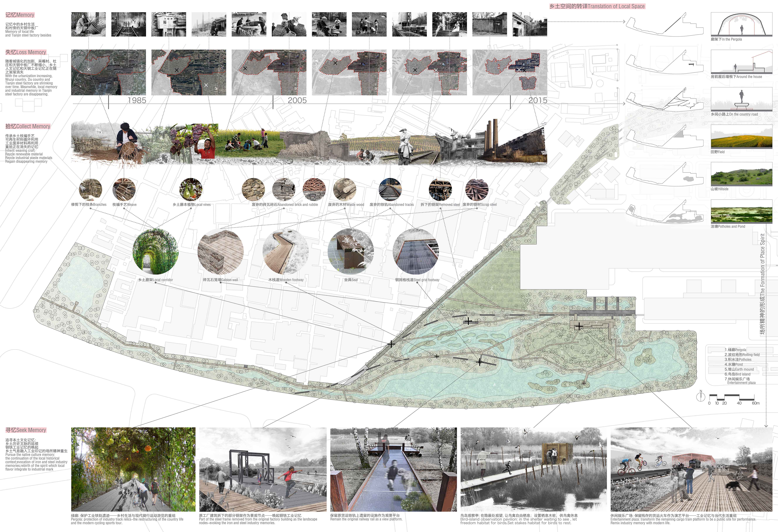Click the satellite map above the 2015 label
Viewport: 778px width, 532px height.
(510, 72)
